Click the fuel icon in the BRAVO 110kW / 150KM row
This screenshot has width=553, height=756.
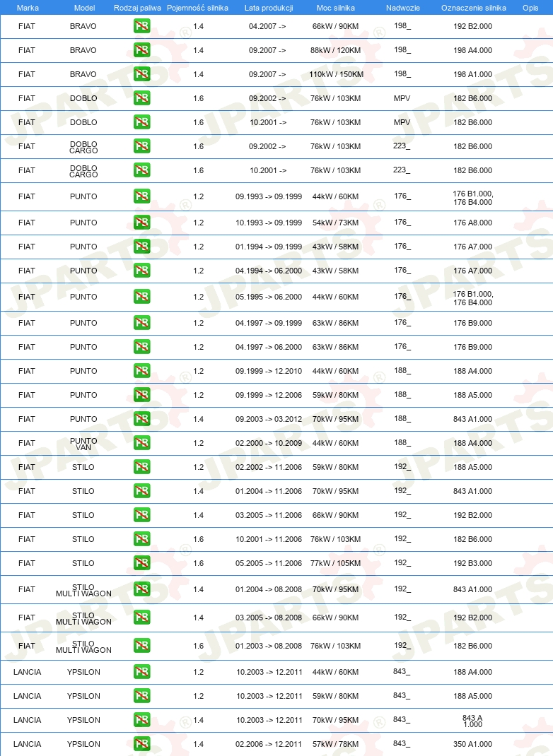click(142, 74)
